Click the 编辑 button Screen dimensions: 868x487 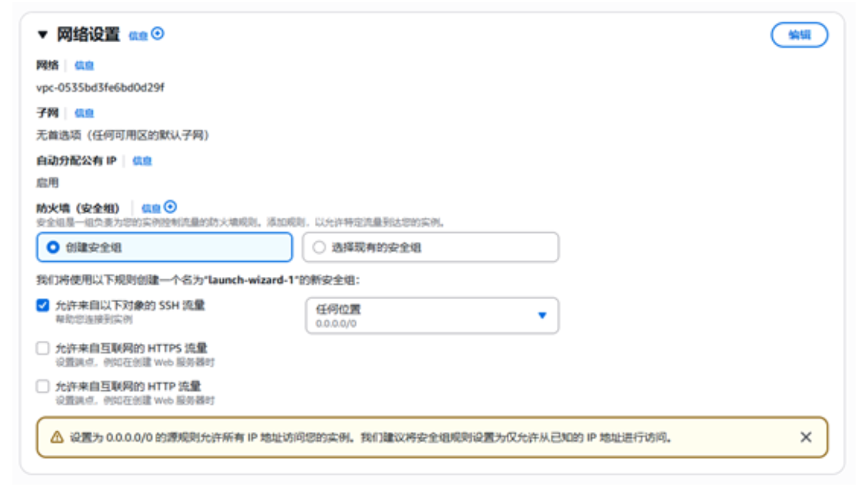(799, 35)
